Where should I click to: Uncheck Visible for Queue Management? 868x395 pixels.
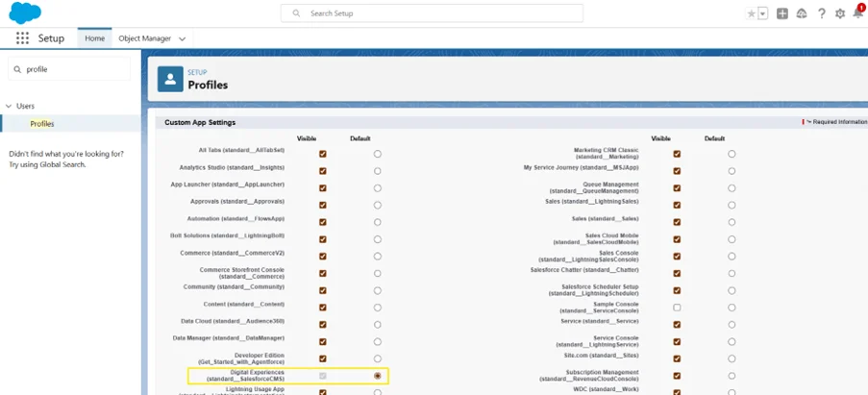click(x=677, y=188)
